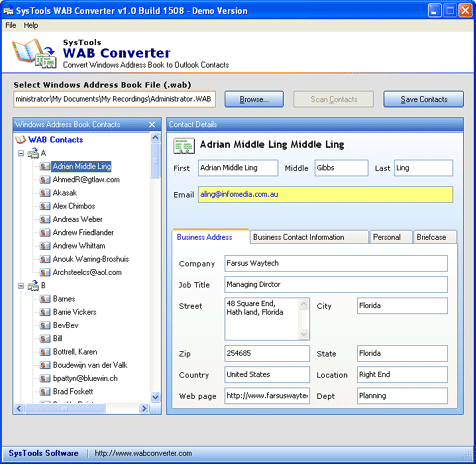This screenshot has height=465, width=476.
Task: Click the group B address book icon
Action: pos(33,286)
